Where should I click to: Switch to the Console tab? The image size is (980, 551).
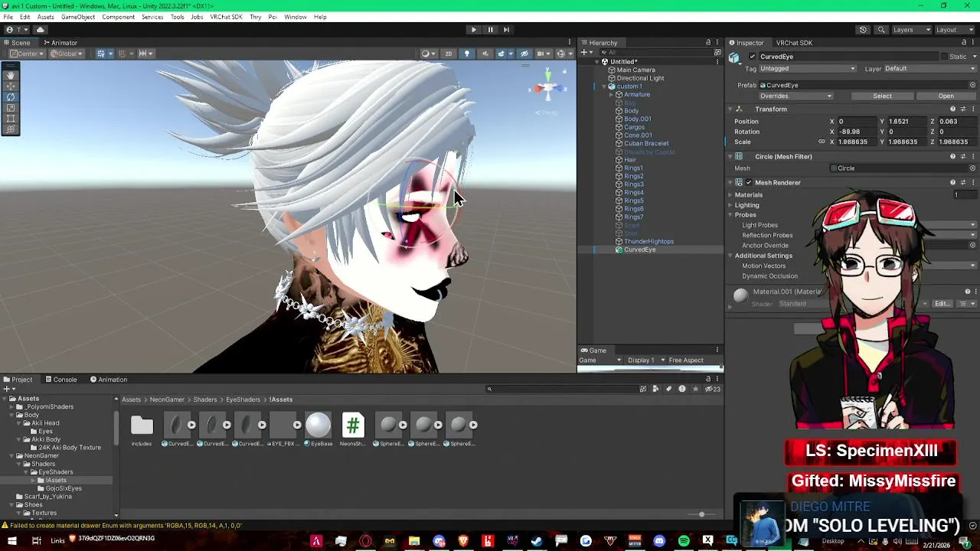[60, 380]
